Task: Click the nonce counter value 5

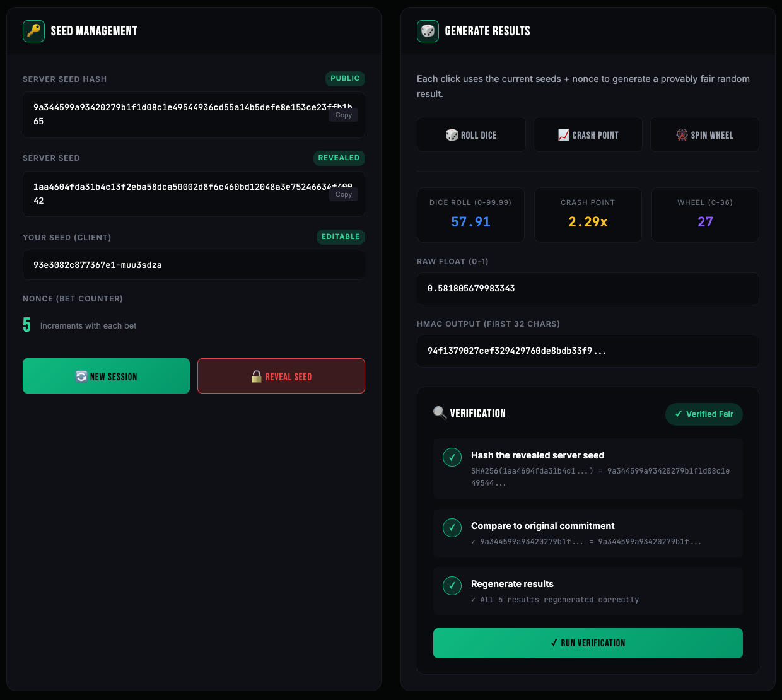Action: pos(26,325)
